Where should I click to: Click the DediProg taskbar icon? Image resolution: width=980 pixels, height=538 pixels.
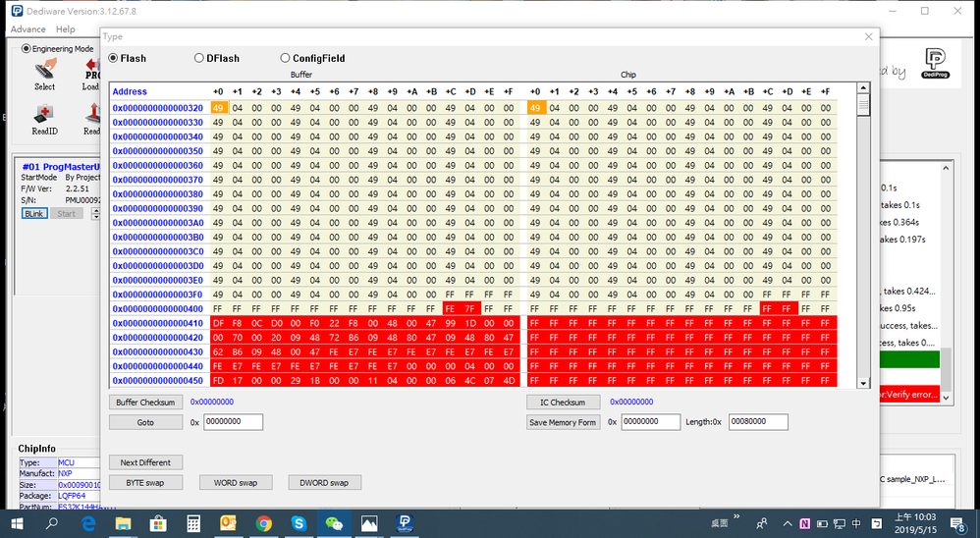[405, 523]
